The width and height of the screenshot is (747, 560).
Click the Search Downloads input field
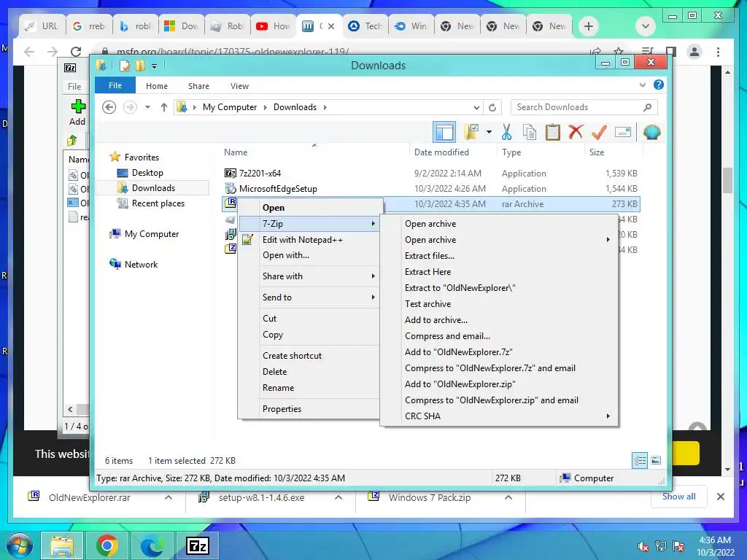[x=577, y=107]
